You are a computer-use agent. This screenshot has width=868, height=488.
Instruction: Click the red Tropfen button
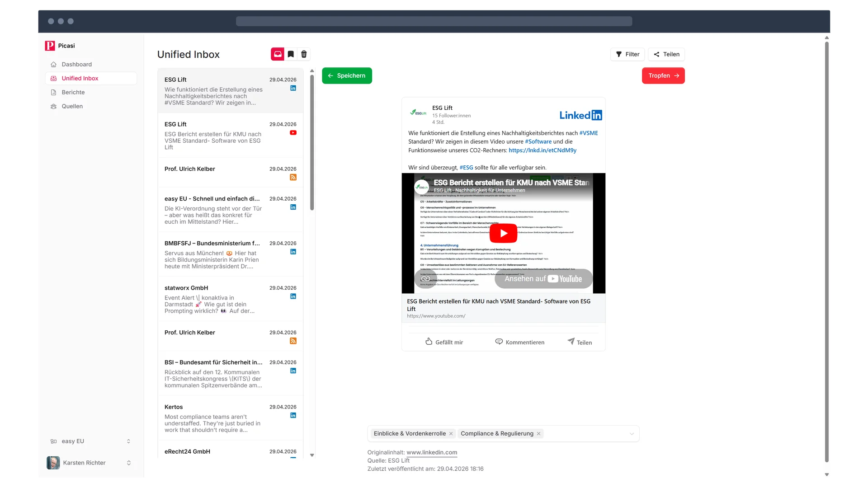tap(663, 75)
